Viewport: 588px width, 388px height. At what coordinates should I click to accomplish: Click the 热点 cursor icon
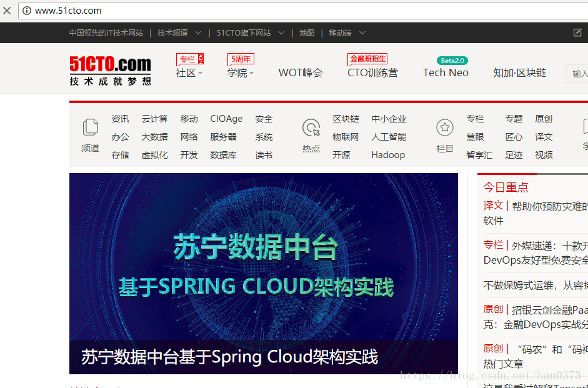[x=311, y=127]
